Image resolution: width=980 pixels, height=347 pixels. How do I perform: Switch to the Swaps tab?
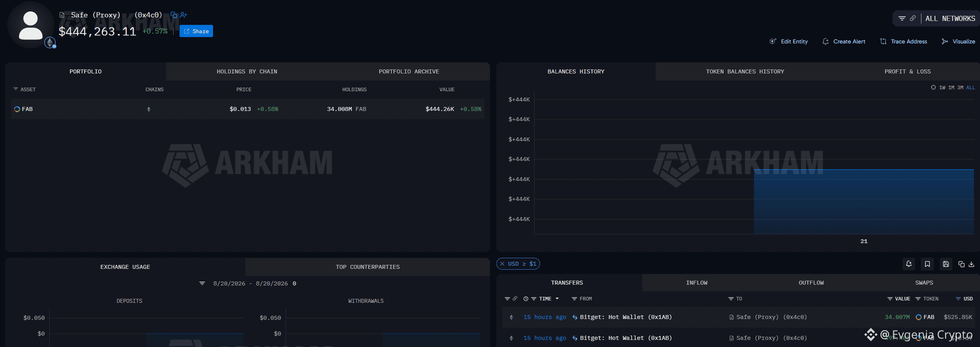[x=924, y=283]
